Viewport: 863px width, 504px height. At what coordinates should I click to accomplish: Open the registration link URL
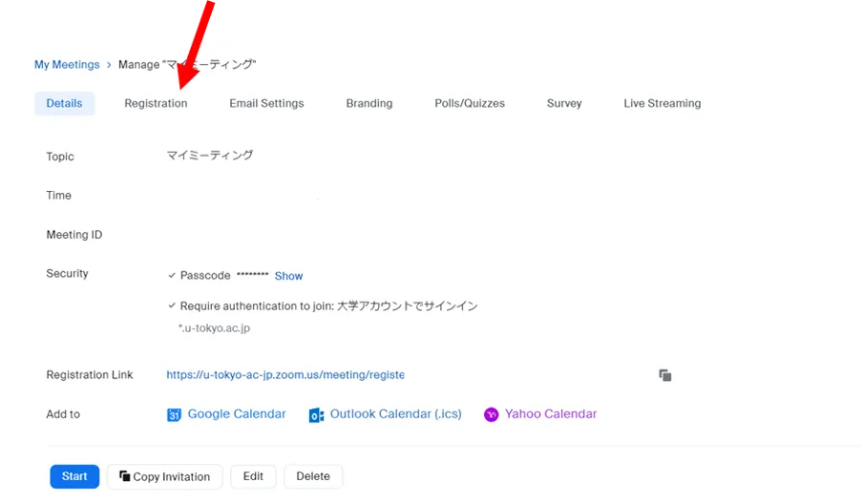[284, 375]
